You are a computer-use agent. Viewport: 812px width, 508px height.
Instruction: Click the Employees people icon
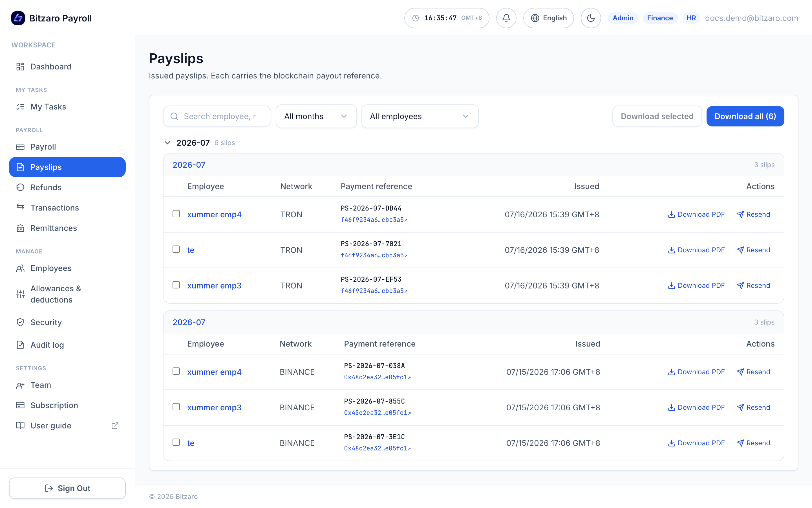pyautogui.click(x=20, y=268)
